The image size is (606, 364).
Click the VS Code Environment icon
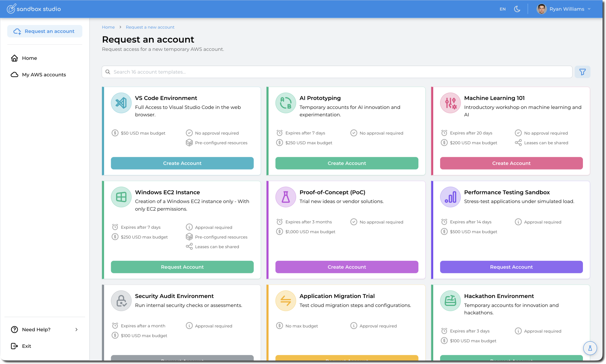[x=121, y=103]
